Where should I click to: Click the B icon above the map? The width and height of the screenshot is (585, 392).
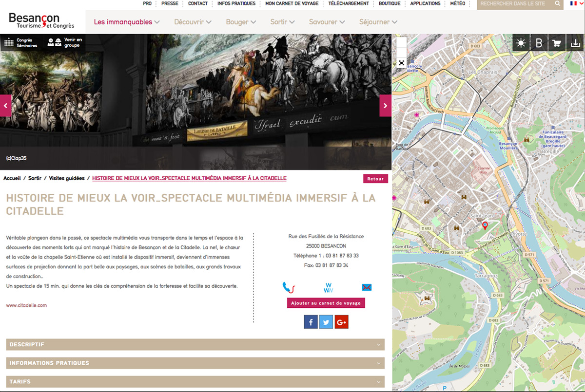pos(539,43)
